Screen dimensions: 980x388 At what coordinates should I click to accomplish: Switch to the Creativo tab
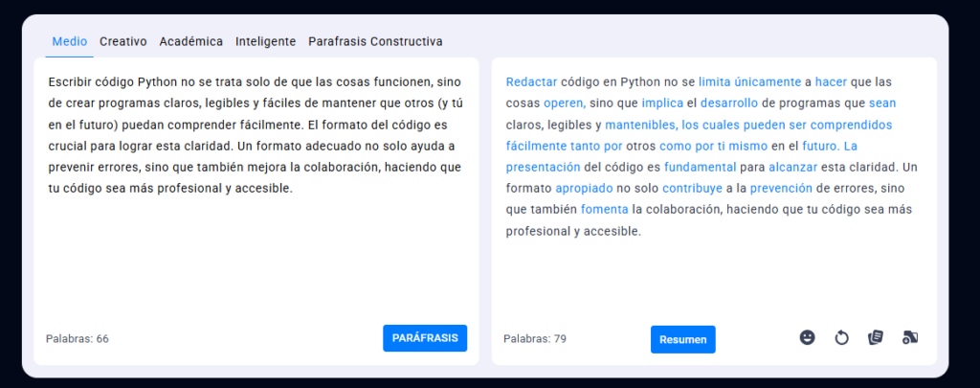123,41
